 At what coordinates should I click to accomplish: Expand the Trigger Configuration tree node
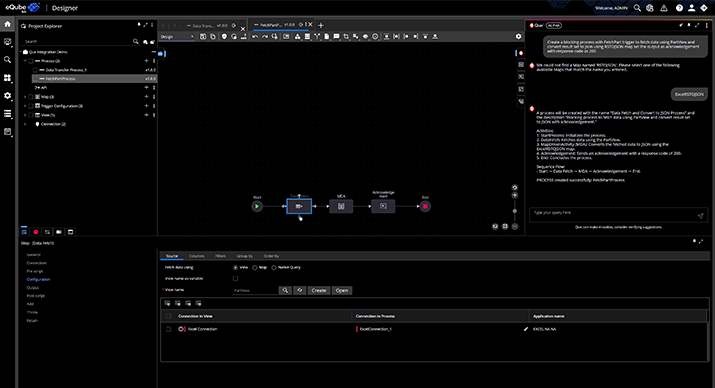pyautogui.click(x=25, y=106)
